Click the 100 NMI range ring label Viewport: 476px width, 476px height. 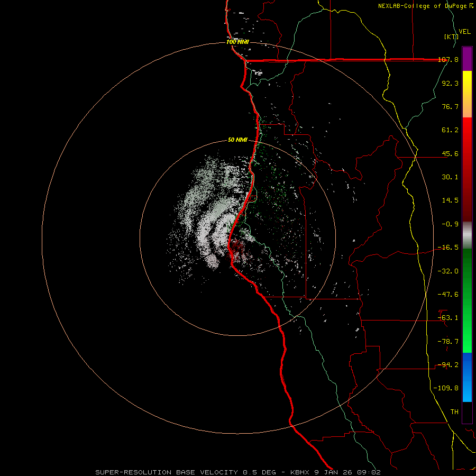[x=237, y=42]
